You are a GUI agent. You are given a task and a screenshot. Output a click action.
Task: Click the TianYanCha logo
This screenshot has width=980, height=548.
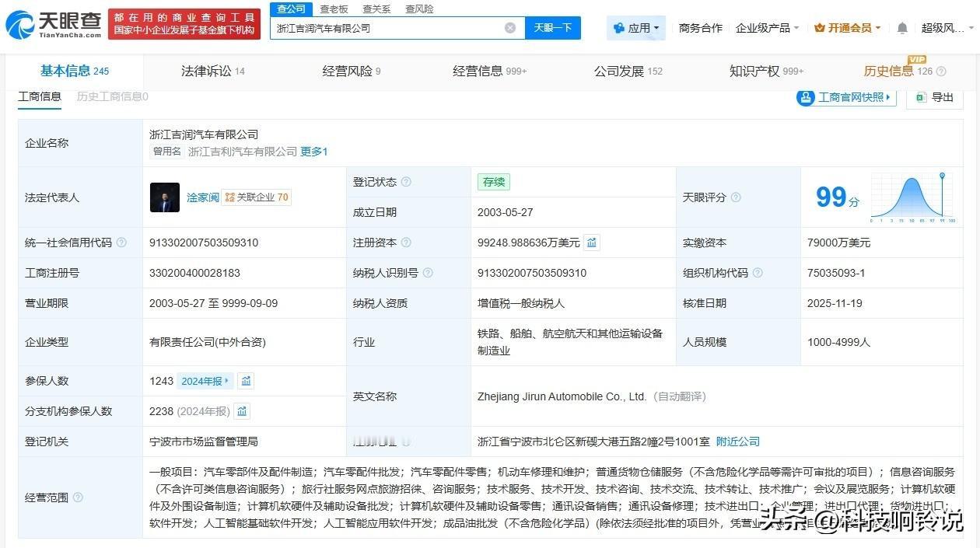point(54,25)
